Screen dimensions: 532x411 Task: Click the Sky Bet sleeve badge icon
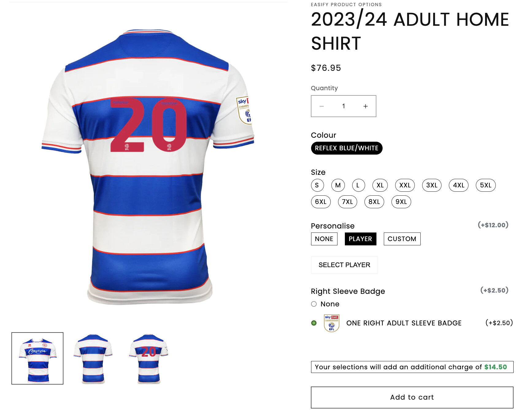click(331, 323)
